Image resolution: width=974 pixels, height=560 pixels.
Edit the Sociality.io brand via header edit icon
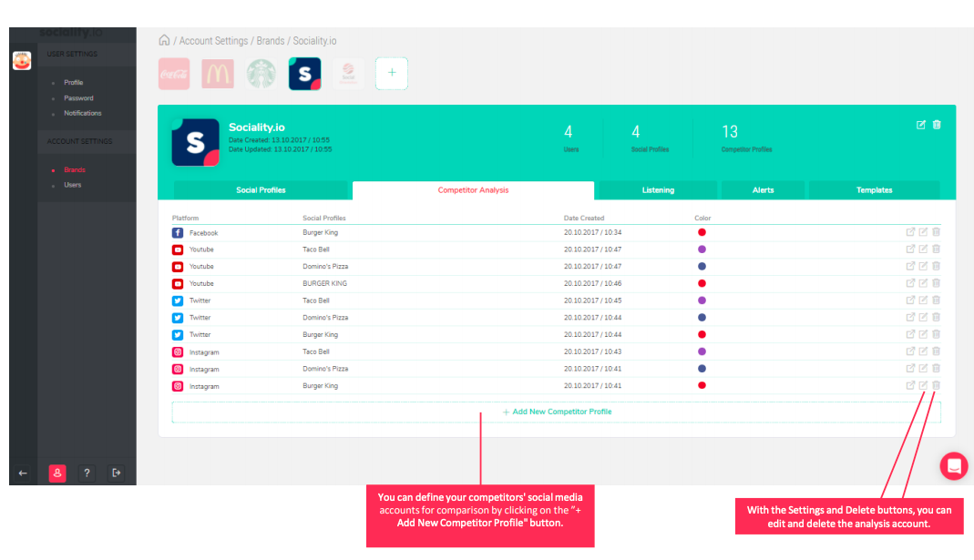pos(920,125)
